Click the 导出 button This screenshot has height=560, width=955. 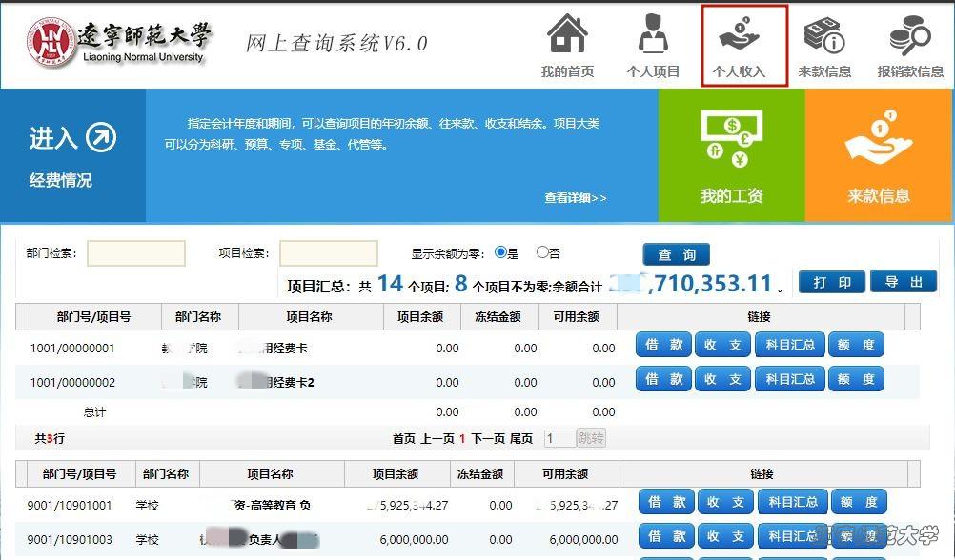tap(904, 282)
